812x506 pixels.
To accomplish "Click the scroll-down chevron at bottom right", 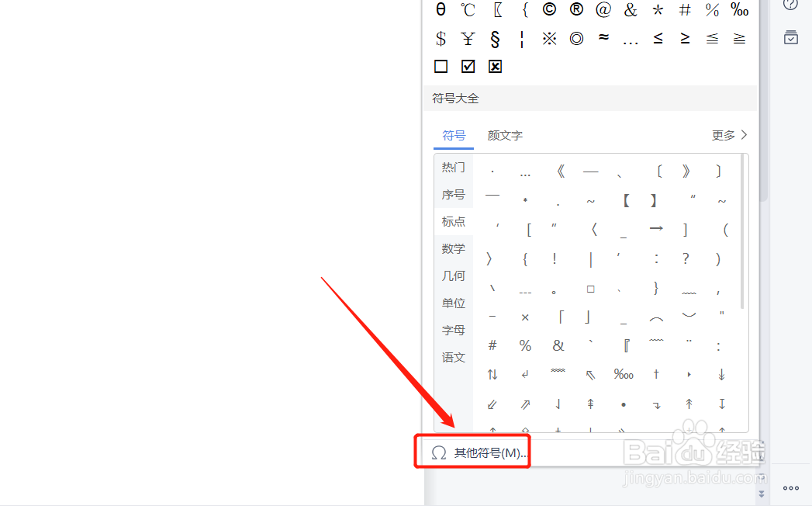I will [x=762, y=494].
